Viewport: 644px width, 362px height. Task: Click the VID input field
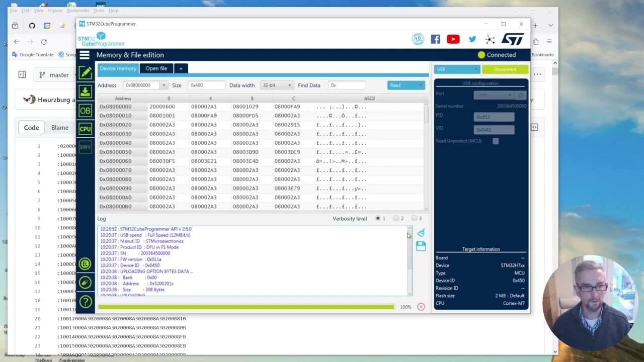point(494,130)
